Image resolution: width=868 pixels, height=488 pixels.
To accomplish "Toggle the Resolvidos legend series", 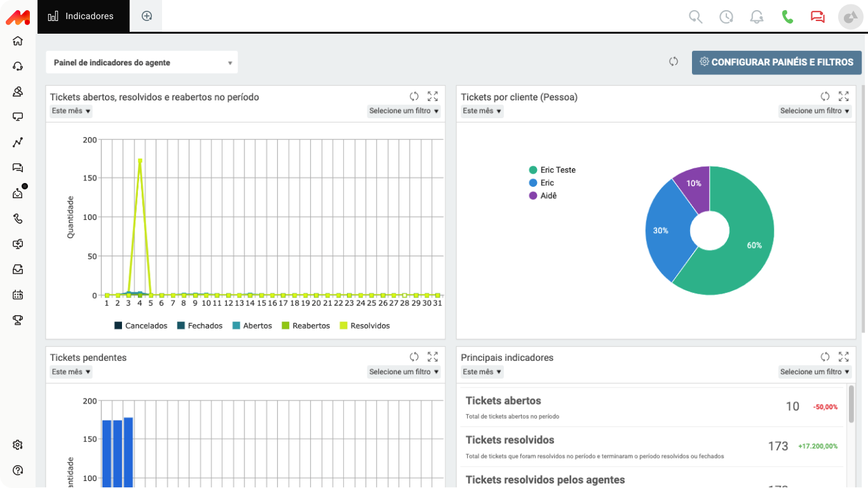I will [x=365, y=325].
